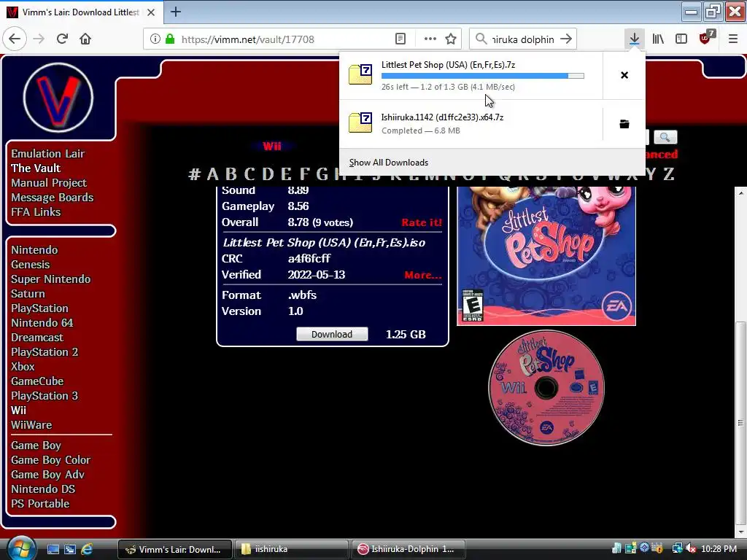Open the completed Ishiiruka.1142 download entry
The height and width of the screenshot is (560, 747).
[x=471, y=123]
